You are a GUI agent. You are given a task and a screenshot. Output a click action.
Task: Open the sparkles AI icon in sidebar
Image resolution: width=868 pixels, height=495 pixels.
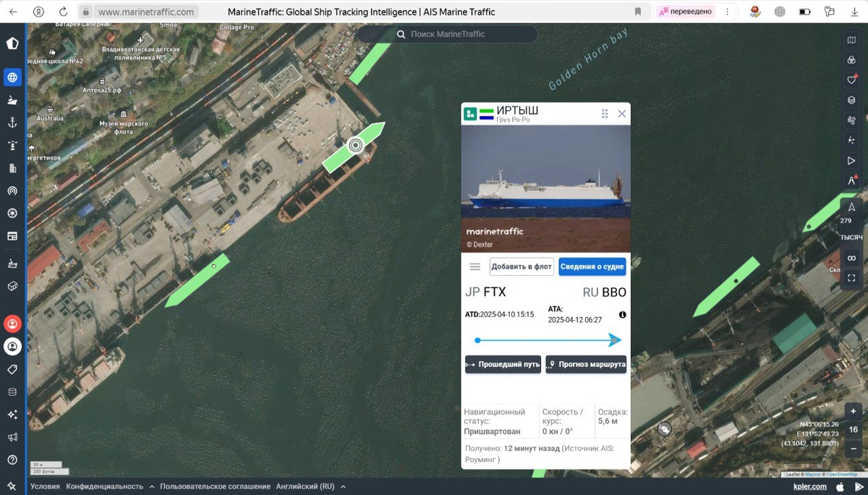pyautogui.click(x=12, y=415)
